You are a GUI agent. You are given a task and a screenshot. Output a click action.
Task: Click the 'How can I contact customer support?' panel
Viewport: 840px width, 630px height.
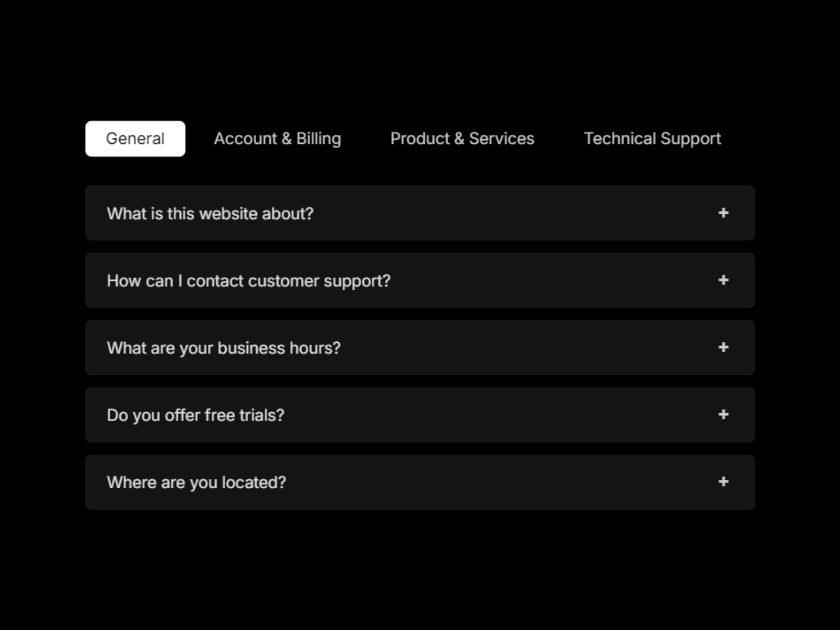coord(420,280)
